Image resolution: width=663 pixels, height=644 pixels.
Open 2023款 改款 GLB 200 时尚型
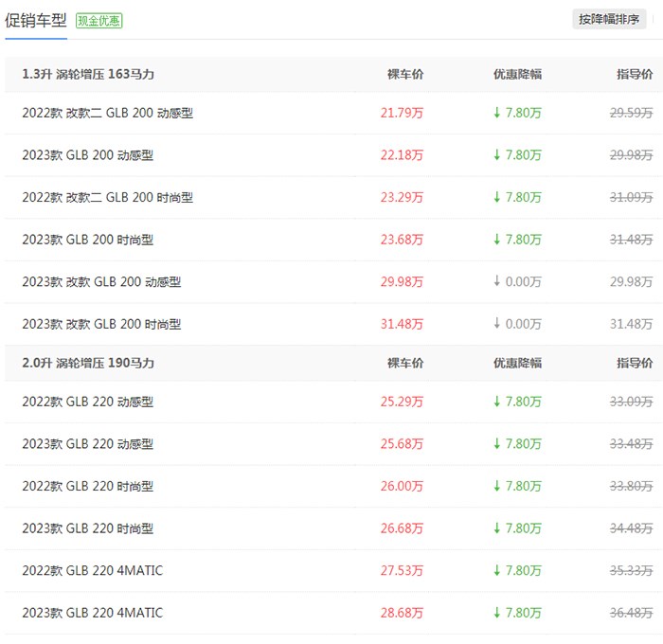tap(101, 324)
